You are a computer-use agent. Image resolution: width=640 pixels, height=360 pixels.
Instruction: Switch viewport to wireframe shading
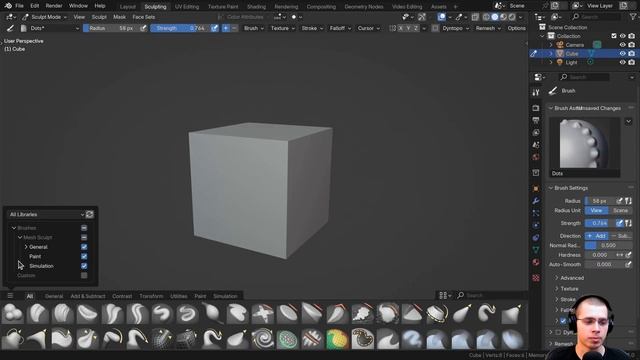click(x=486, y=17)
